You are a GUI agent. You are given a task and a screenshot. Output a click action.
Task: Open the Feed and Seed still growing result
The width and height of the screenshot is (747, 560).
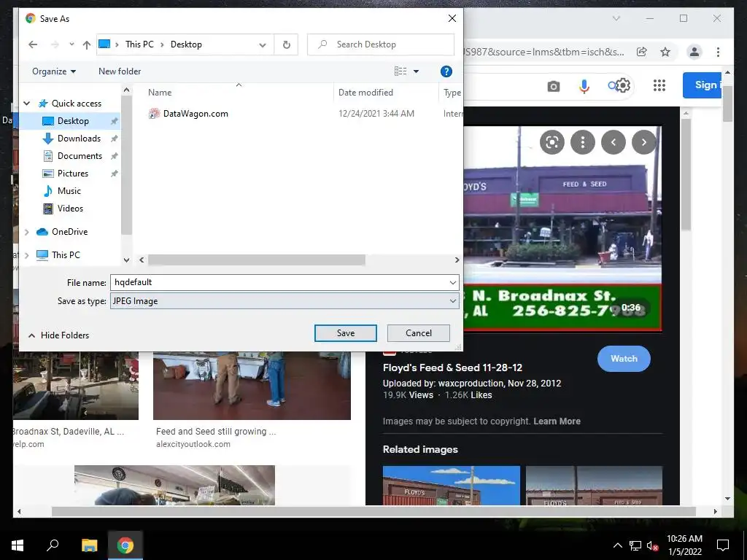(216, 432)
